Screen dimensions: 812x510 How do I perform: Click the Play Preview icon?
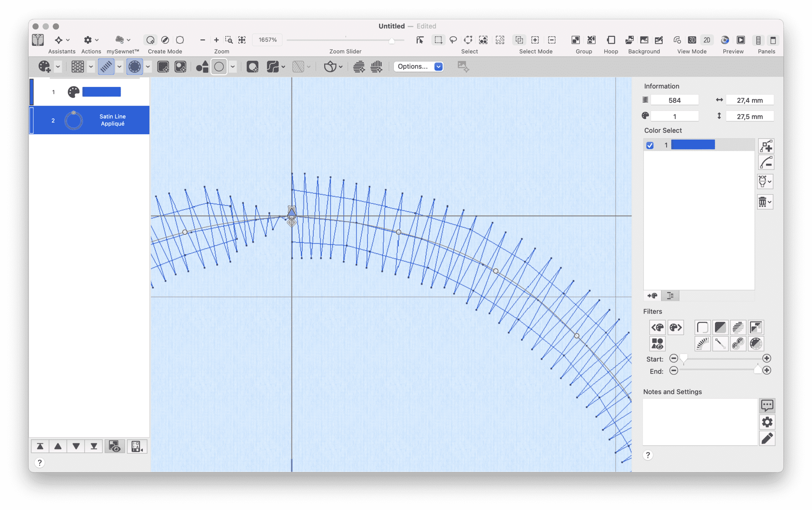tap(740, 40)
